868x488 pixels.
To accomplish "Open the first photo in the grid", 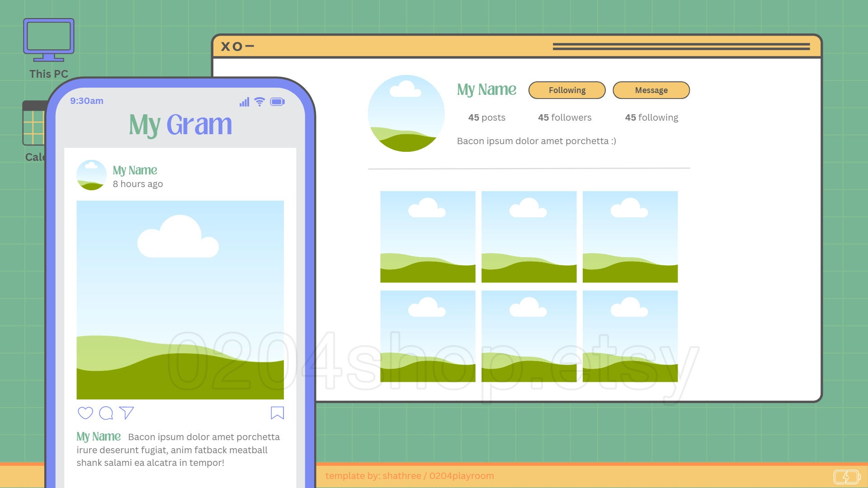I will pyautogui.click(x=428, y=236).
